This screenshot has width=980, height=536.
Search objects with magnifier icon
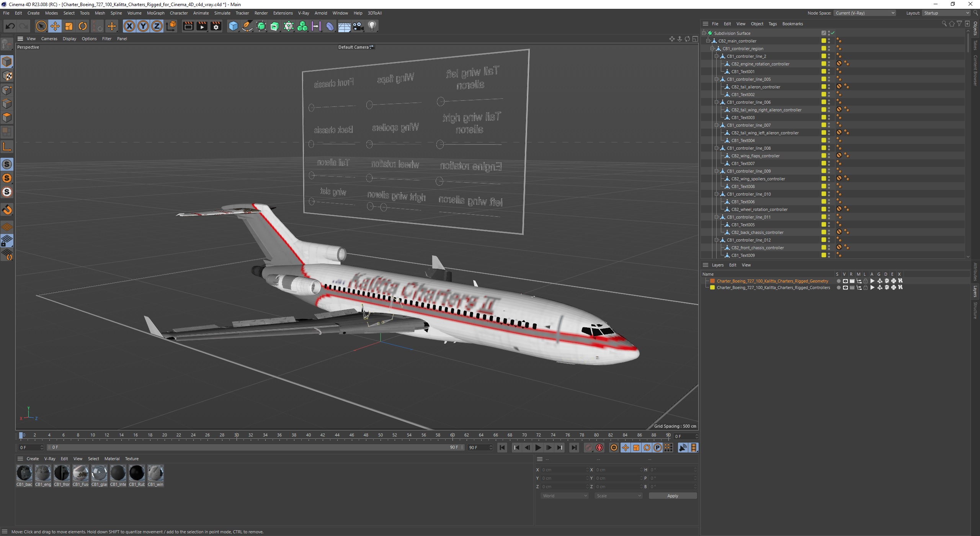pyautogui.click(x=944, y=24)
